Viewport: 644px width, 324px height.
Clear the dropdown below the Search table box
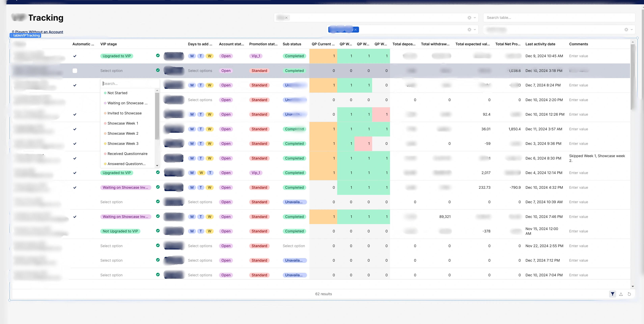coord(626,30)
